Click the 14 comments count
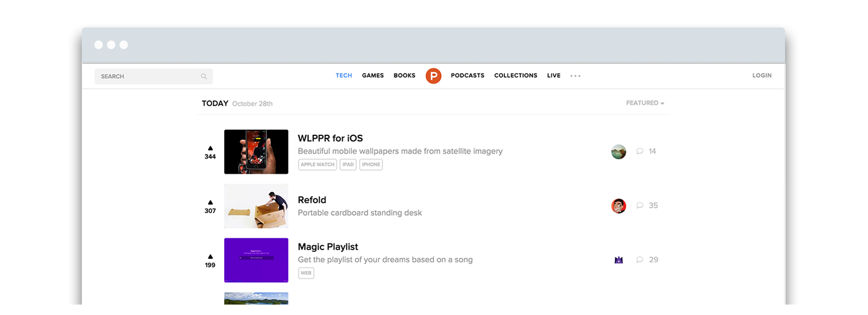 pos(652,151)
